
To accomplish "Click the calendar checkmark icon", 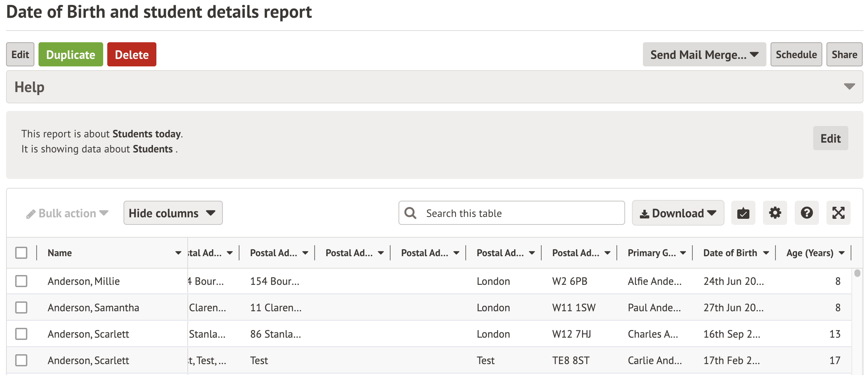I will (743, 213).
